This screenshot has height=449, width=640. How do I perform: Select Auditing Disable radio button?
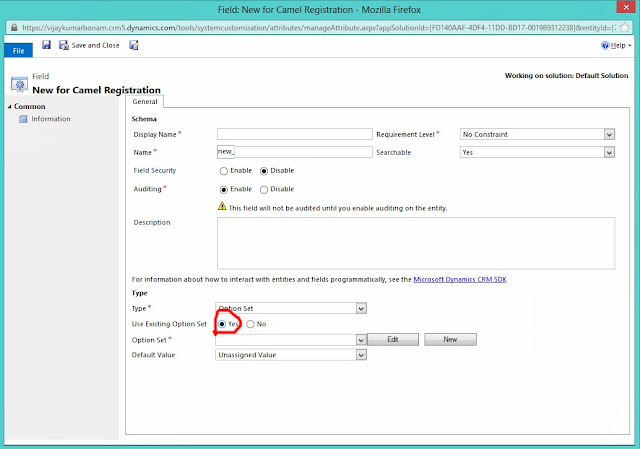pos(264,189)
